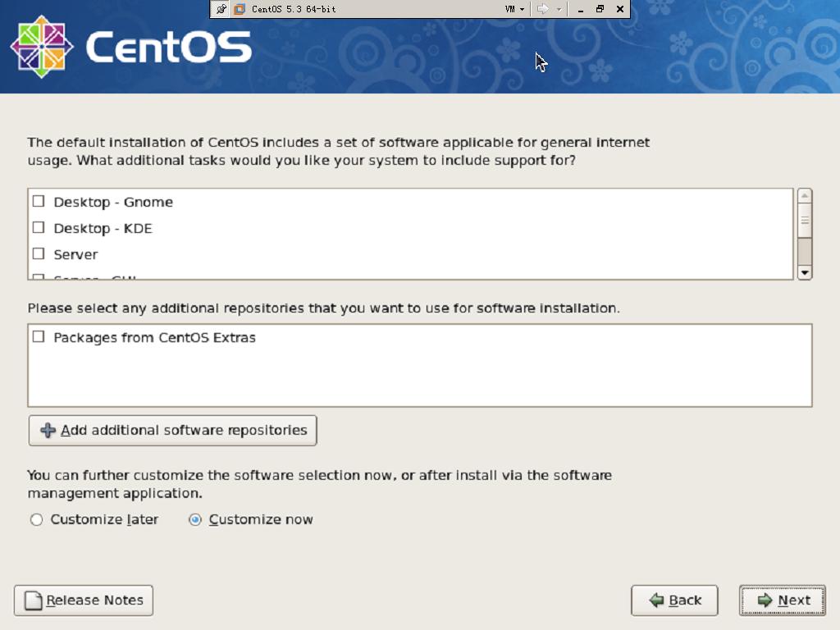Click the "Packages from CentOS Extras" label text
The image size is (840, 630).
(x=155, y=337)
